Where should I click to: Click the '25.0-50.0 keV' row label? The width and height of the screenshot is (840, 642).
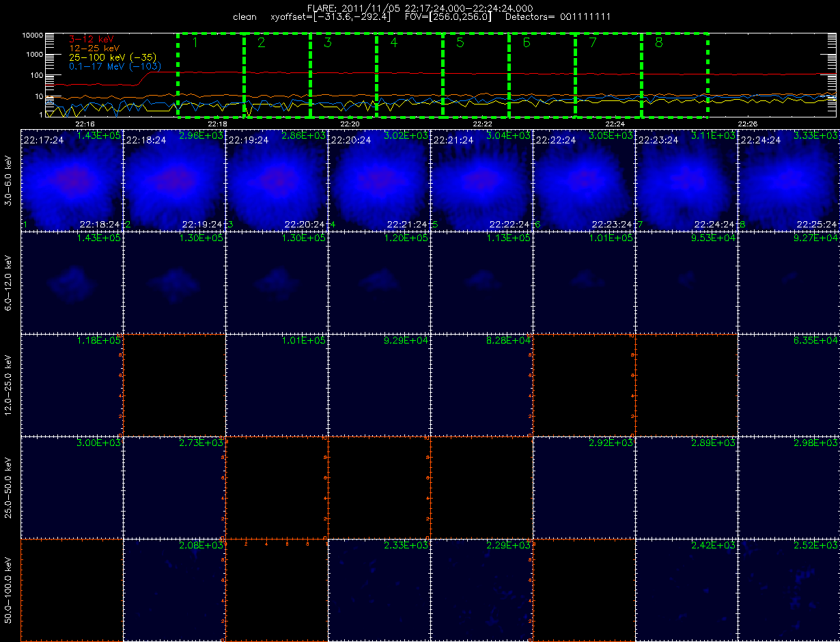point(8,487)
